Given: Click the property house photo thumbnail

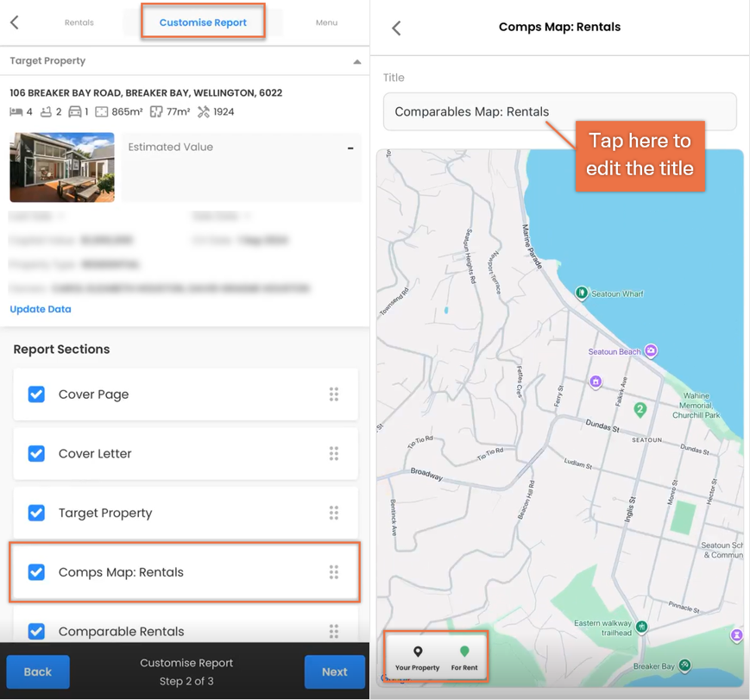Looking at the screenshot, I should [62, 167].
